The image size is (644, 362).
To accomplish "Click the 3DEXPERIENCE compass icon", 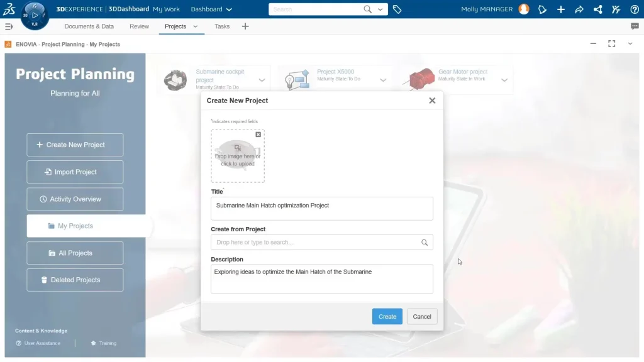I will tap(35, 14).
